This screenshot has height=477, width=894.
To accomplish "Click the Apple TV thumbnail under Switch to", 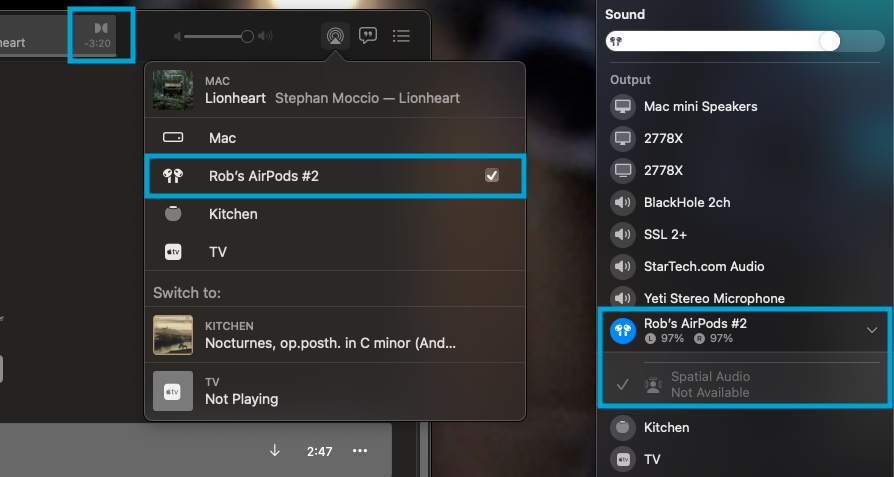I will tap(173, 391).
